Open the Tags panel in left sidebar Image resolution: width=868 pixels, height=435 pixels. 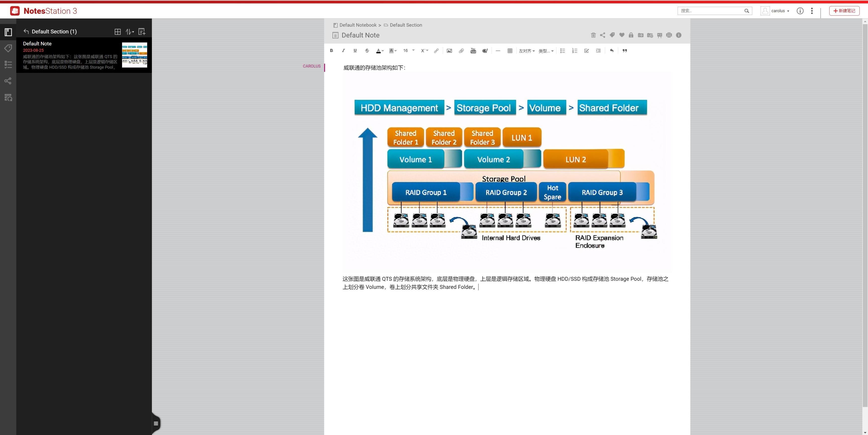[x=8, y=48]
